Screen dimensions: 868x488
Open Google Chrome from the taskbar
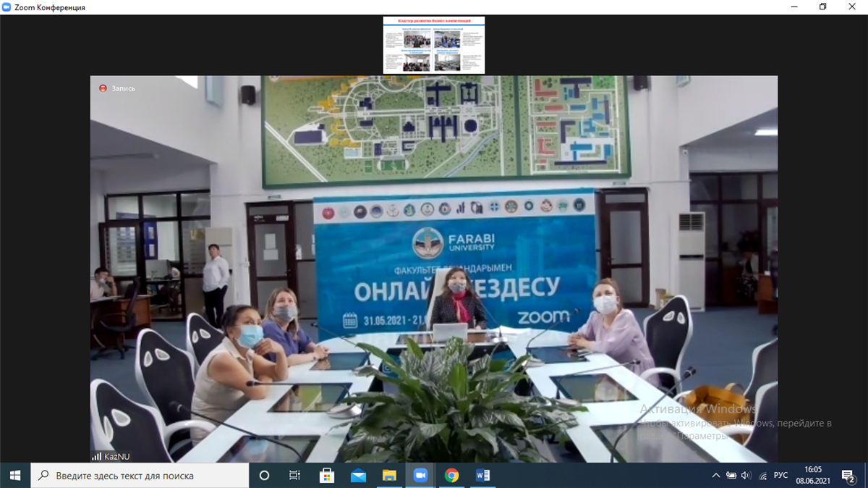point(451,476)
